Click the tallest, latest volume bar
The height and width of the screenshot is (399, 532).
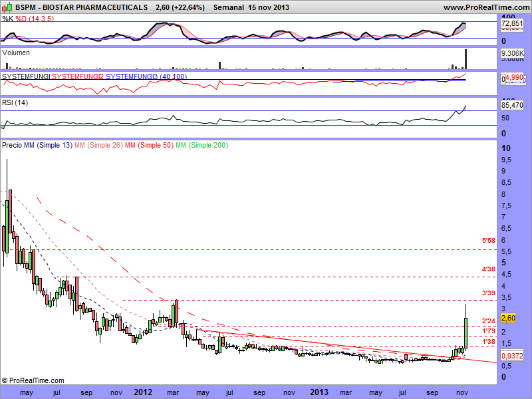[466, 59]
